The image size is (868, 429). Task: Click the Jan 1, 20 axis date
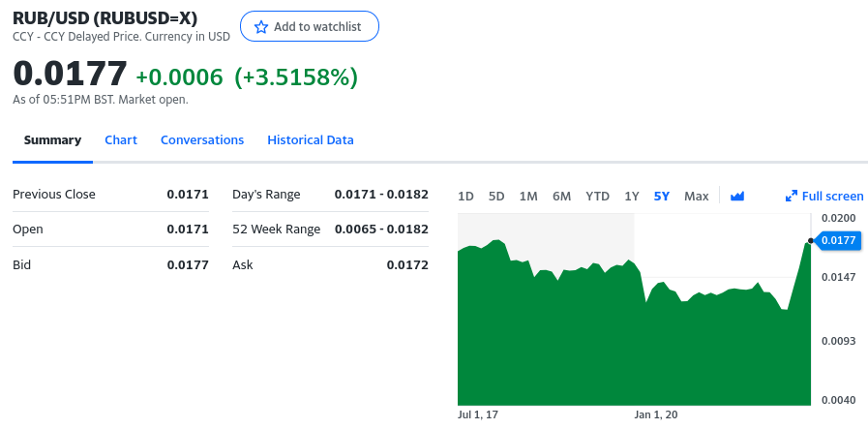pos(656,415)
